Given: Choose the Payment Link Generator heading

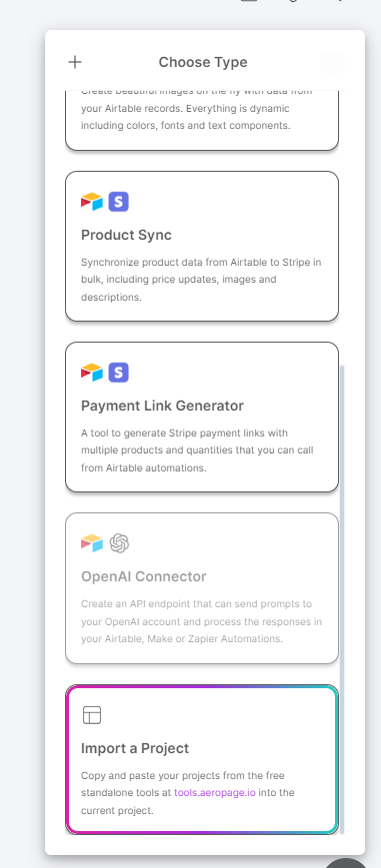Looking at the screenshot, I should coord(162,406).
